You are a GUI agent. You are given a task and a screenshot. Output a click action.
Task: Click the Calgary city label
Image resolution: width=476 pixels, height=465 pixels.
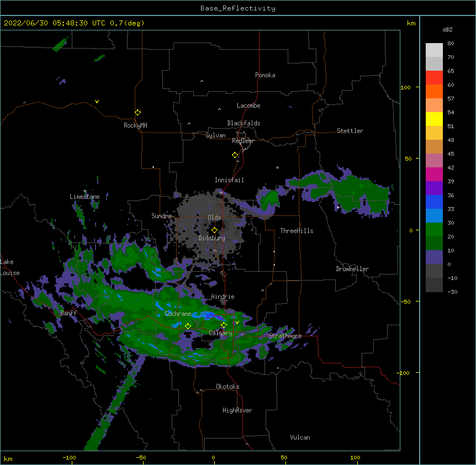click(221, 333)
